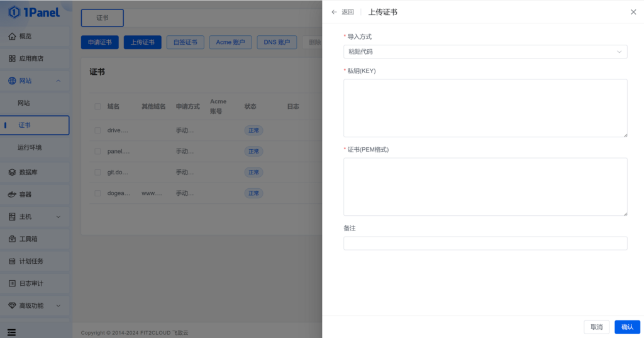The width and height of the screenshot is (644, 338).
Task: Open the 计划任务 schedule icon
Action: [x=13, y=261]
